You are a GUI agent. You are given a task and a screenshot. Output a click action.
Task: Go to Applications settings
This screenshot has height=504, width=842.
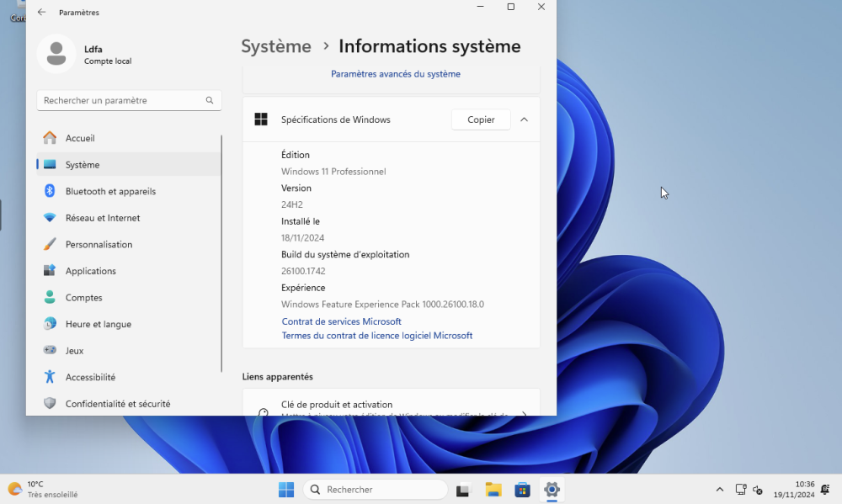[x=90, y=271]
